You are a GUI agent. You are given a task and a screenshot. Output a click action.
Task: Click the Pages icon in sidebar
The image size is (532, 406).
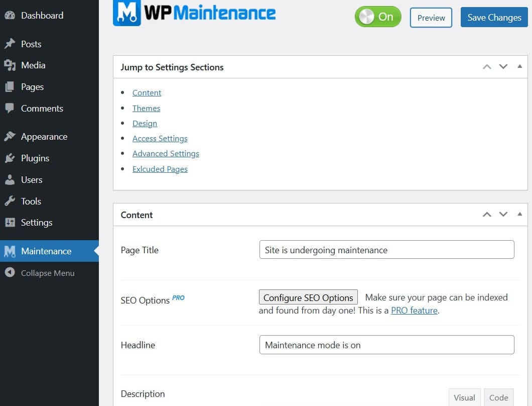pyautogui.click(x=10, y=86)
